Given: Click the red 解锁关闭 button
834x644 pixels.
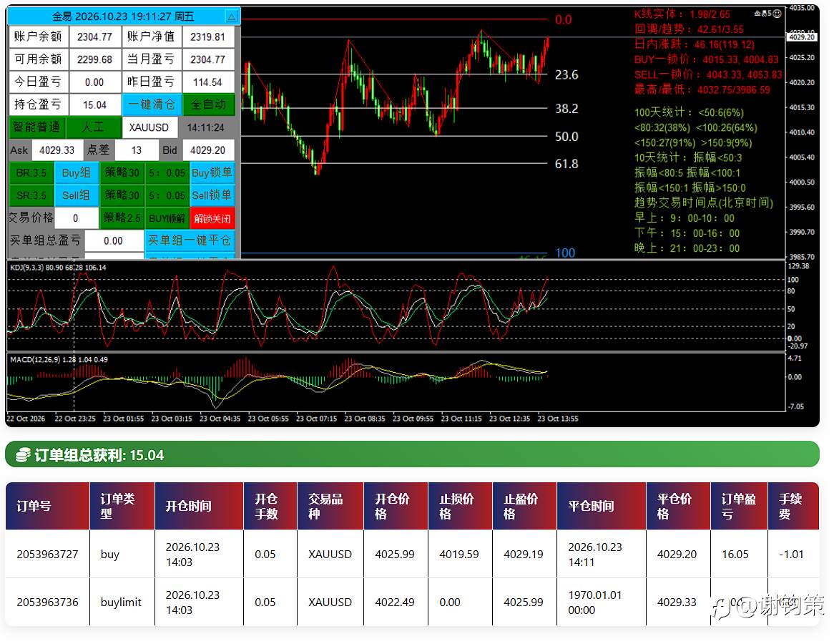Looking at the screenshot, I should [x=212, y=218].
